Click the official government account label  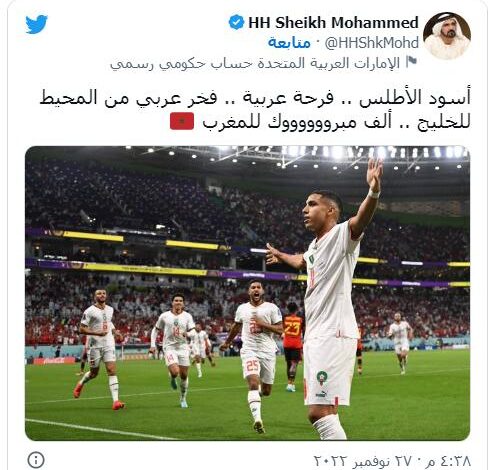(255, 63)
